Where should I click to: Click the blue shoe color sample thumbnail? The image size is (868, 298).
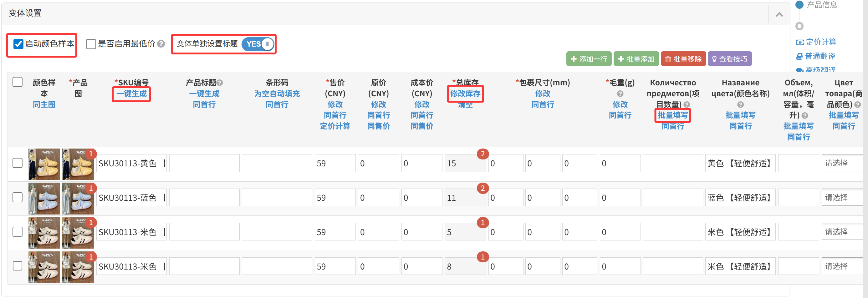tap(44, 198)
